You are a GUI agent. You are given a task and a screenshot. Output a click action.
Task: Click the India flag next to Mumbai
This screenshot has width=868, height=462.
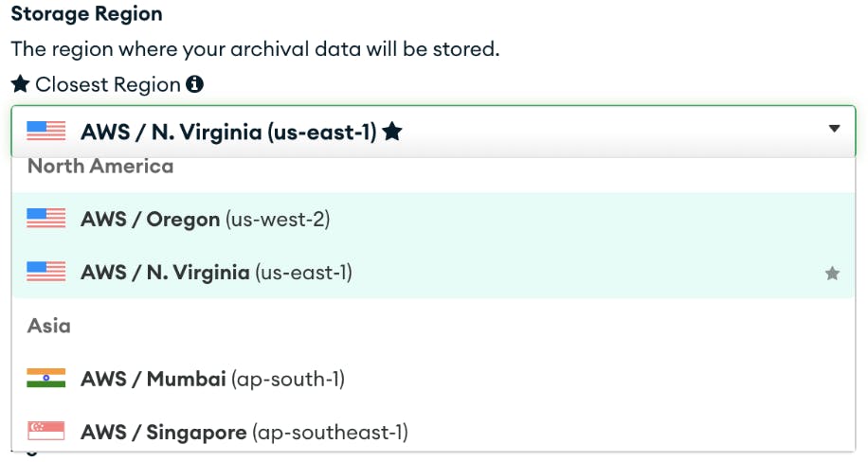click(45, 380)
